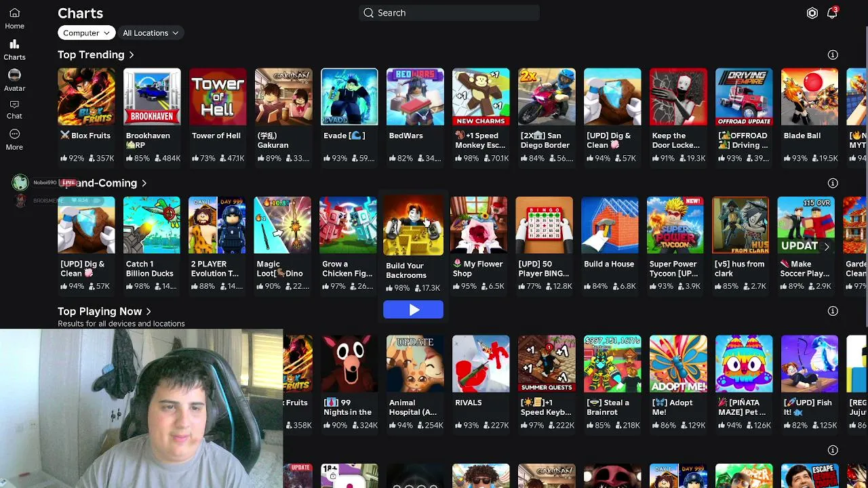868x488 pixels.
Task: Open the Grow a Chicken Fight thumbnail
Action: (348, 226)
